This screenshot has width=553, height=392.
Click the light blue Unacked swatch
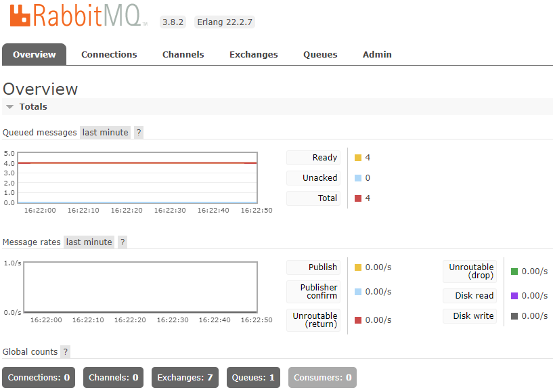(358, 178)
